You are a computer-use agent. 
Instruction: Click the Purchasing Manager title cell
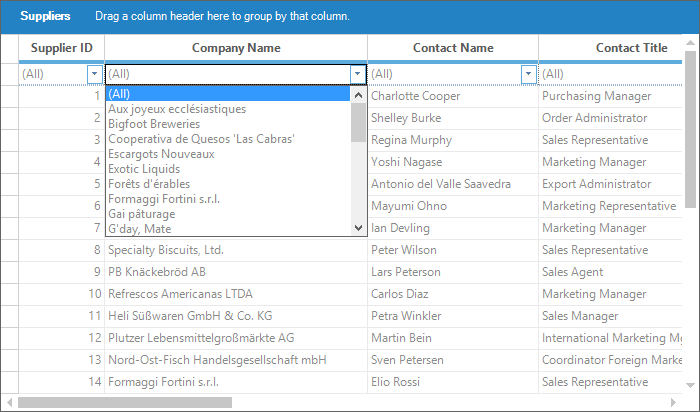coord(610,96)
